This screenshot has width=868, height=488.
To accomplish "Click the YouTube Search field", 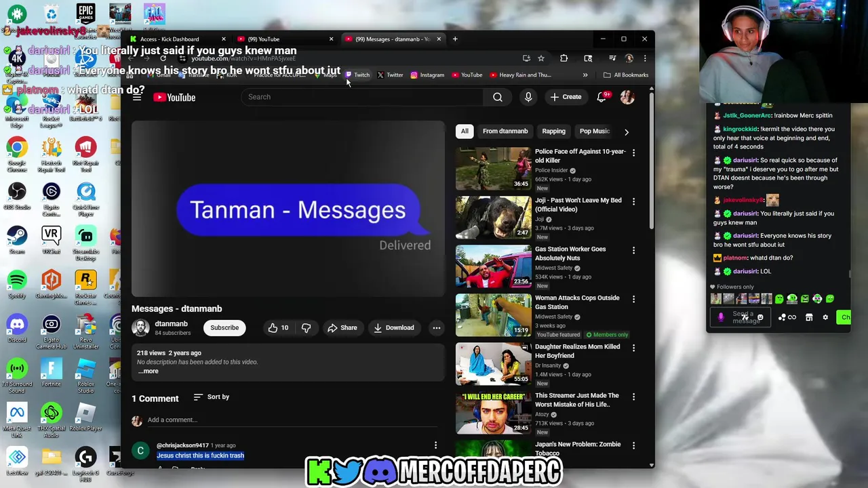I will click(362, 97).
